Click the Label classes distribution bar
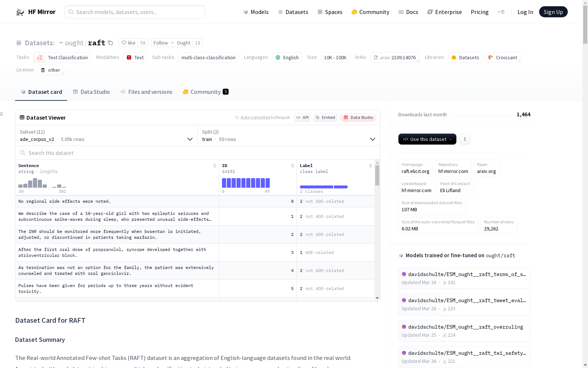The height and width of the screenshot is (368, 588). click(324, 187)
